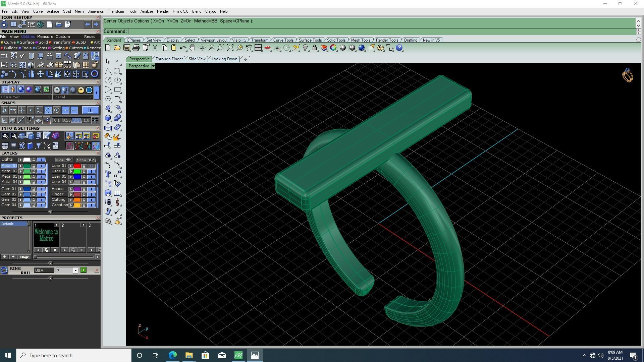
Task: Select the Text object tool
Action: 108,174
